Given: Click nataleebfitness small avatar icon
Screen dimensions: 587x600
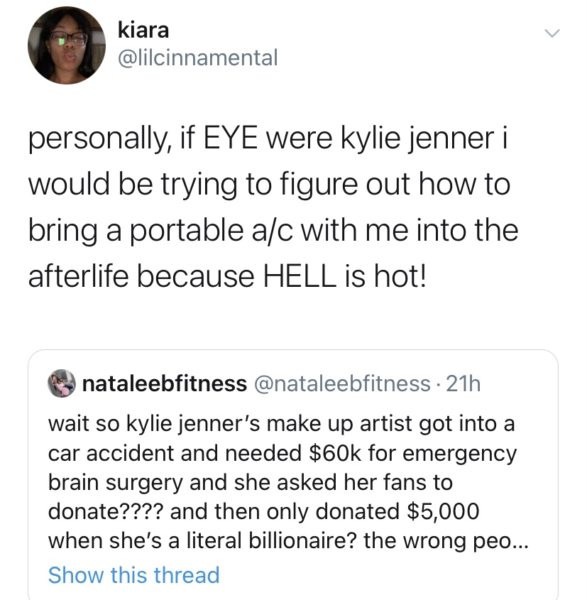Looking at the screenshot, I should click(61, 383).
